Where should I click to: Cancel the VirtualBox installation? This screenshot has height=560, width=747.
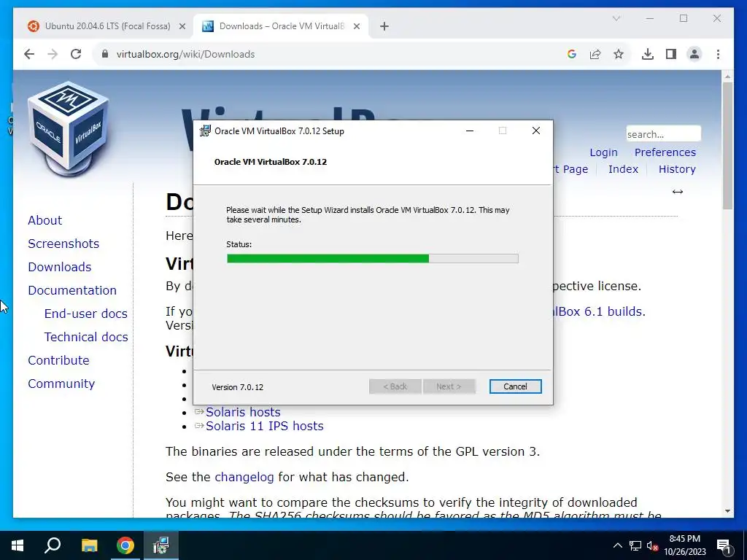(x=515, y=386)
